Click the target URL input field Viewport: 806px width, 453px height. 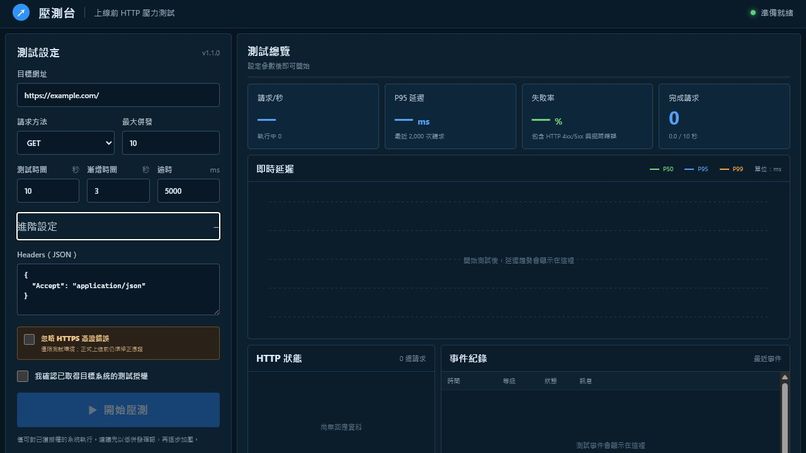pyautogui.click(x=118, y=95)
